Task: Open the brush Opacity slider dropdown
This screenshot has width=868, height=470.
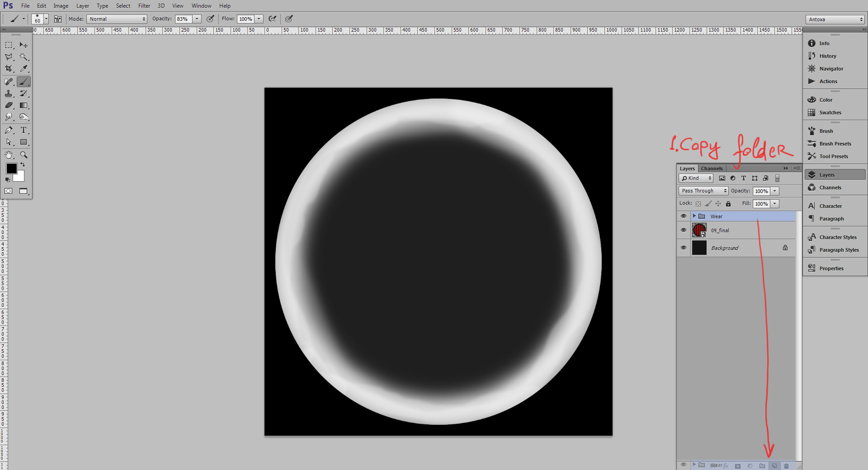Action: click(197, 19)
